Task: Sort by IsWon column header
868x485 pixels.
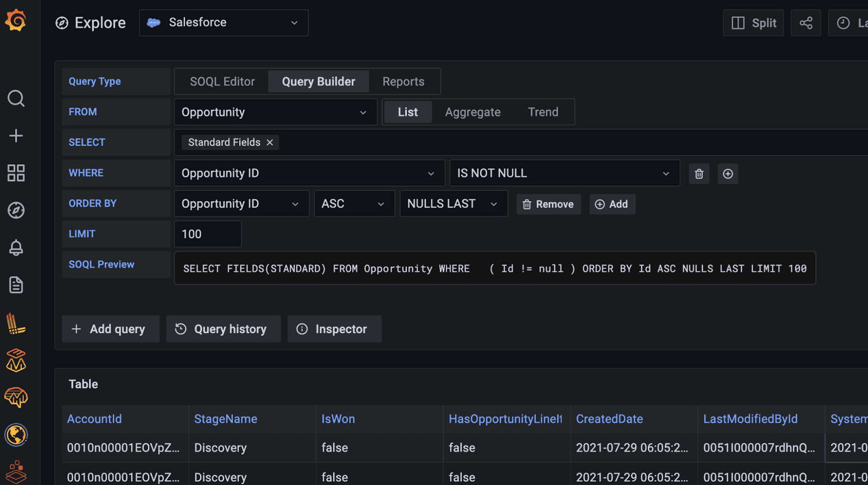Action: [338, 419]
